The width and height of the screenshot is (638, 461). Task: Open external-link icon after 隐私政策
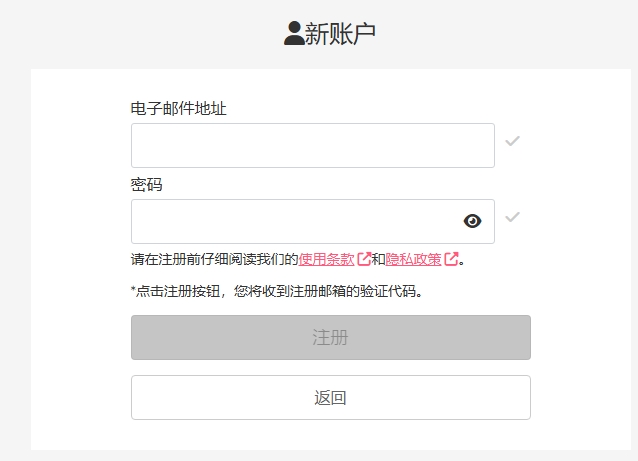click(451, 259)
